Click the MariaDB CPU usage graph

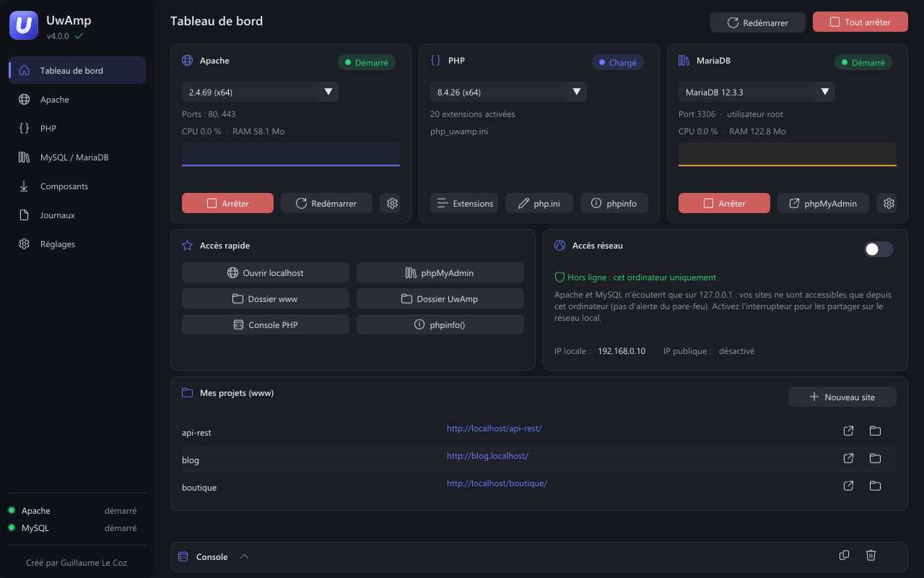[x=788, y=154]
